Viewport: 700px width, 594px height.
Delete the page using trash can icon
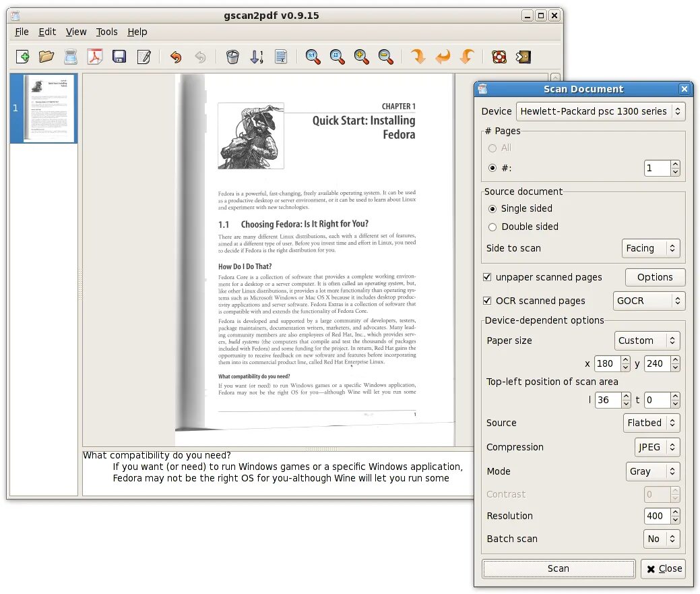[x=232, y=57]
